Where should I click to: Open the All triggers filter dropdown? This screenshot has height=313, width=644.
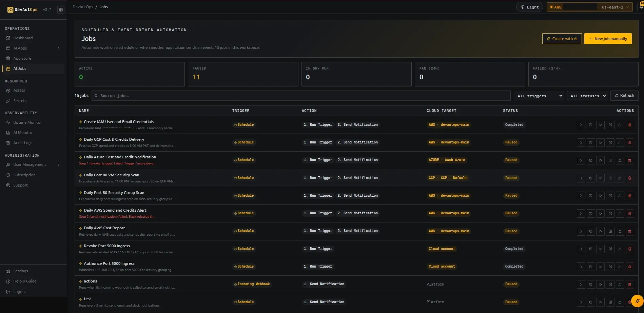[x=539, y=96]
